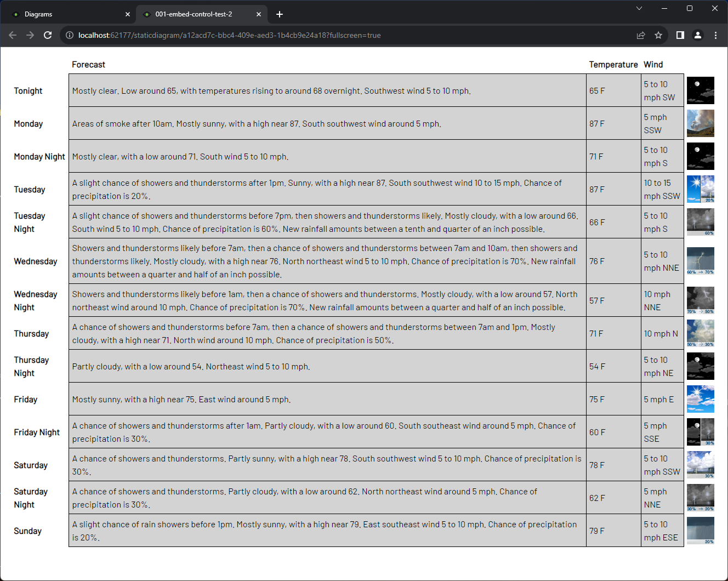
Task: Select the 001-embed-control-test-2 tab
Action: [x=192, y=14]
